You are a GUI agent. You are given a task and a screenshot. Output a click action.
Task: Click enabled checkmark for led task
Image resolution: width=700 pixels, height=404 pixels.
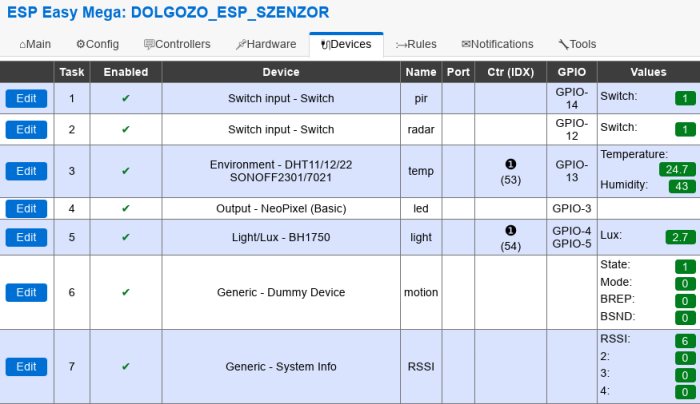(126, 208)
